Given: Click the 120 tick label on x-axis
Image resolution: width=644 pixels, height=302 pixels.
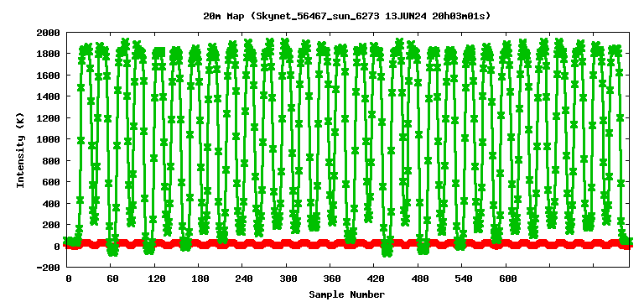Looking at the screenshot, I should click(157, 279).
